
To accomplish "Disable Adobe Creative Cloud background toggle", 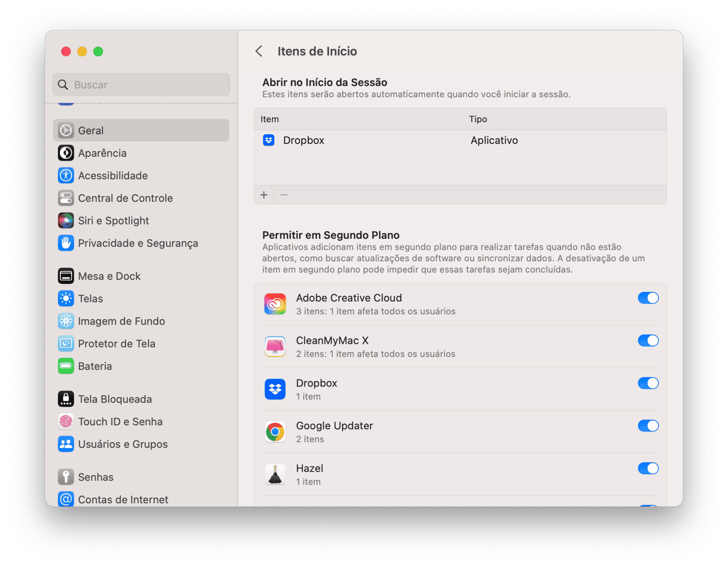I will 648,298.
